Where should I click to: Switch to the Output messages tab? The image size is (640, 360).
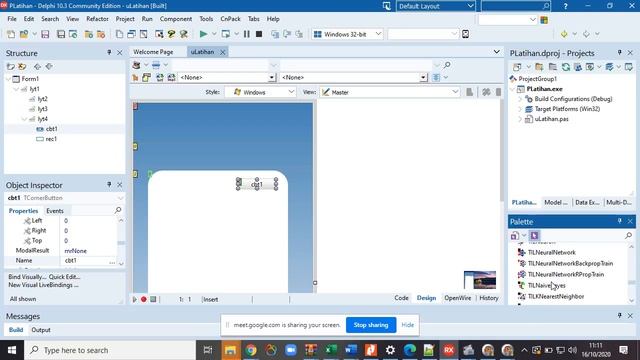tap(41, 330)
